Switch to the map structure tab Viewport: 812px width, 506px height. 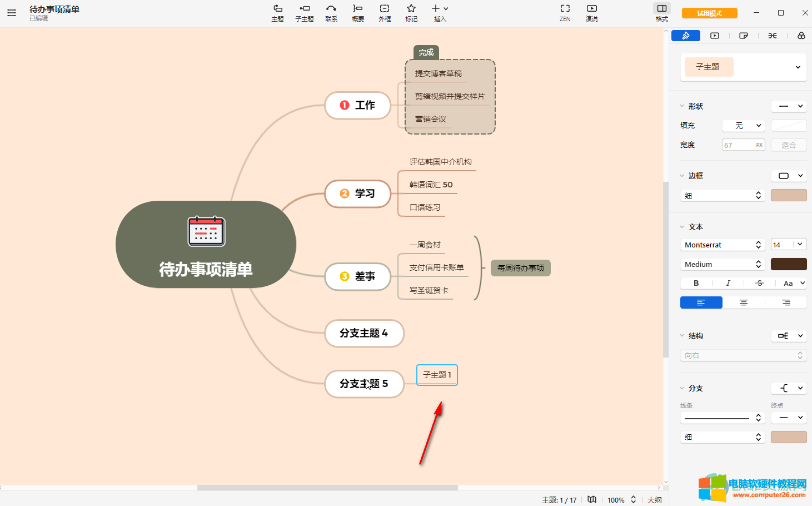(x=773, y=36)
